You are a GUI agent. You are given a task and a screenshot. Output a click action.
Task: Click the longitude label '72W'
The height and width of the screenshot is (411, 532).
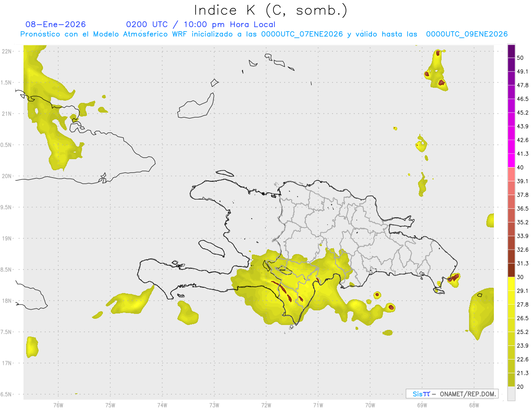click(266, 405)
